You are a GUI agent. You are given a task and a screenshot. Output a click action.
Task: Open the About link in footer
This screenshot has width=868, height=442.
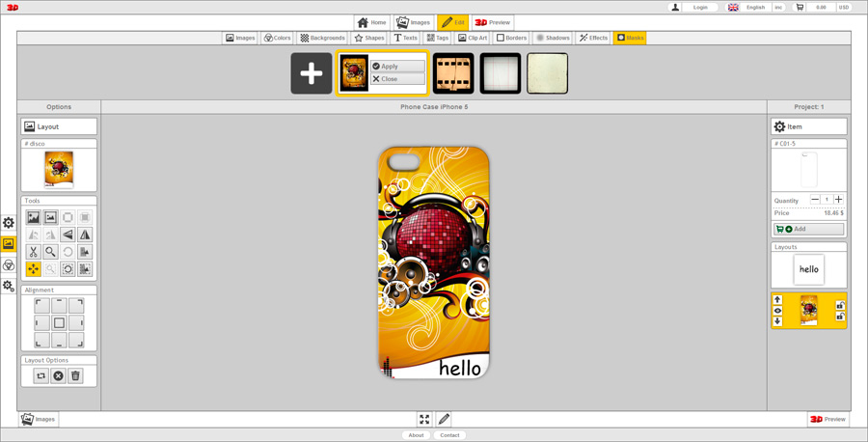[x=417, y=435]
